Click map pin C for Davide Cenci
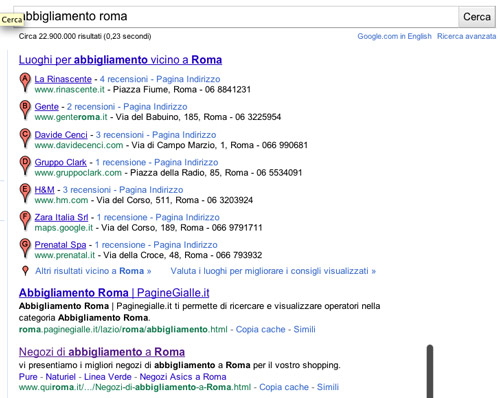The image size is (500, 398). pos(25,138)
